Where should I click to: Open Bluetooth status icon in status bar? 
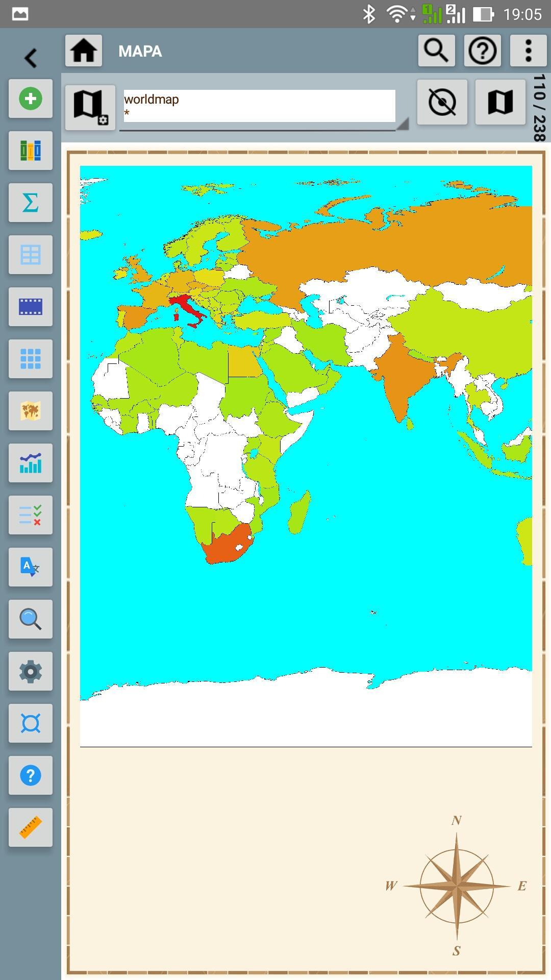[369, 14]
